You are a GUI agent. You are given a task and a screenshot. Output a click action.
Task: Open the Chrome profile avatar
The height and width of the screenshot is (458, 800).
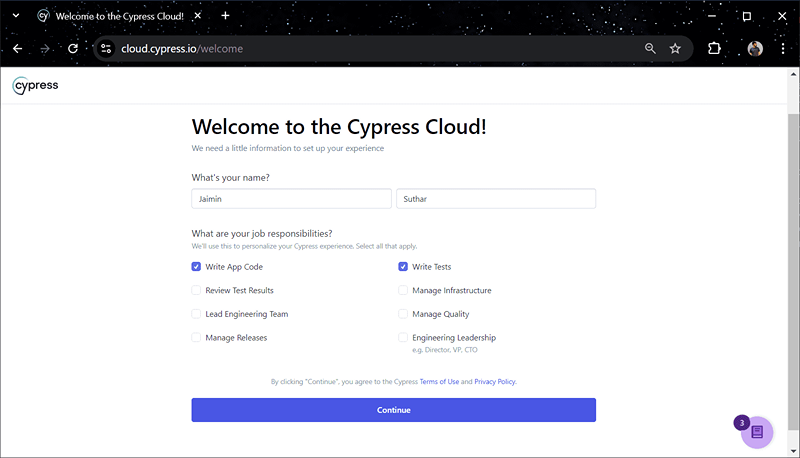click(x=755, y=48)
